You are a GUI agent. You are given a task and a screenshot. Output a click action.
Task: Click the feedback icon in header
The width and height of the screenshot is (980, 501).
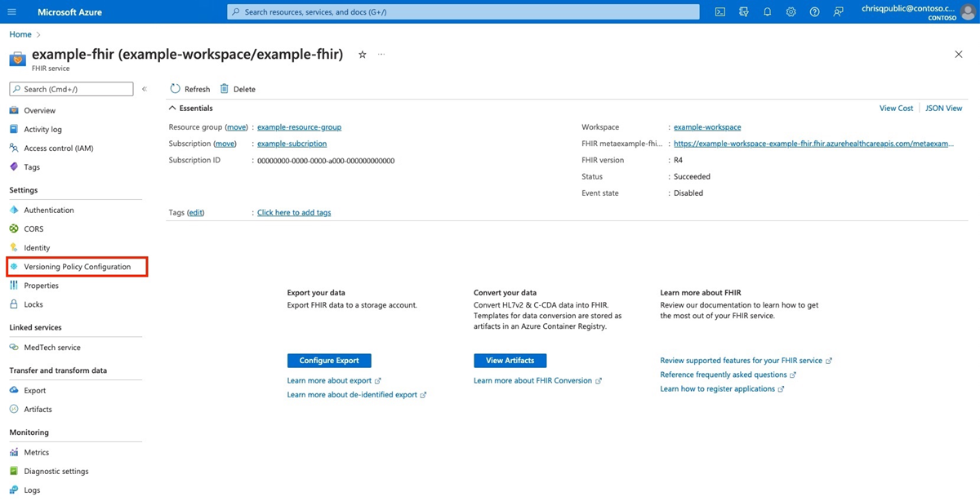[x=838, y=12]
